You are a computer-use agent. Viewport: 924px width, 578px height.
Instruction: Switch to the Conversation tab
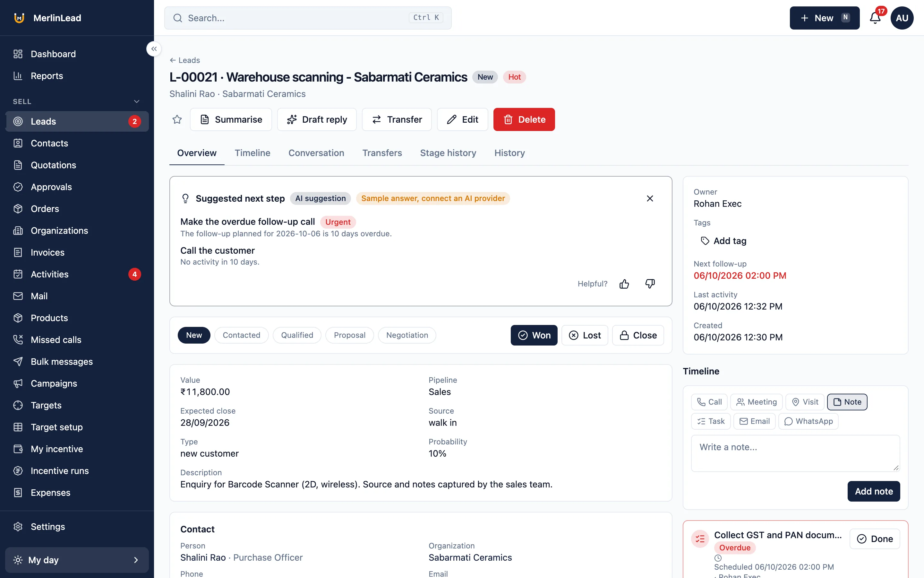[316, 153]
